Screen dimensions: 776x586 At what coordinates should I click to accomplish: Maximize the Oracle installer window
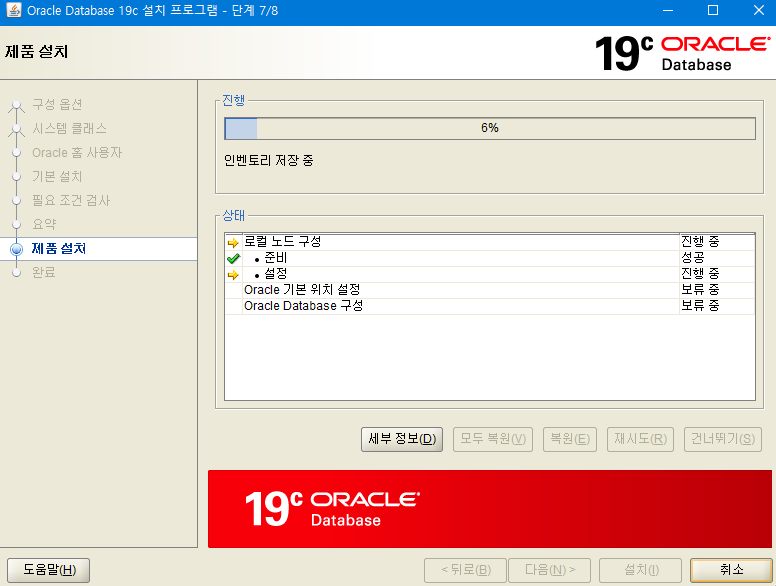[x=713, y=10]
